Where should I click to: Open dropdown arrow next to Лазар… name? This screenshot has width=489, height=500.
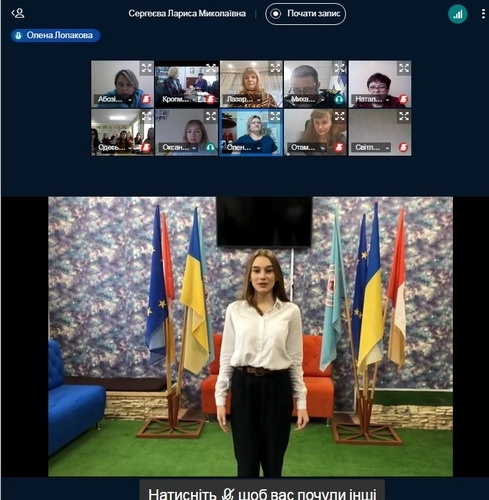258,100
